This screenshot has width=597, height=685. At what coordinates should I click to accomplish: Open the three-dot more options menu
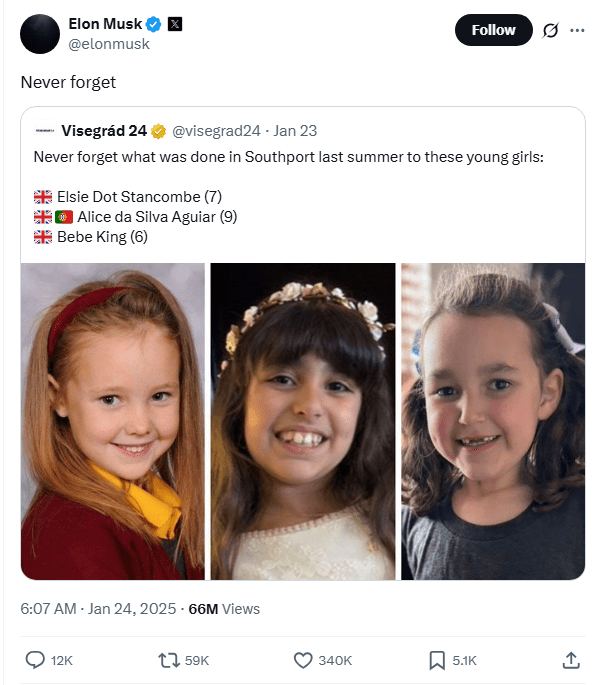coord(577,30)
